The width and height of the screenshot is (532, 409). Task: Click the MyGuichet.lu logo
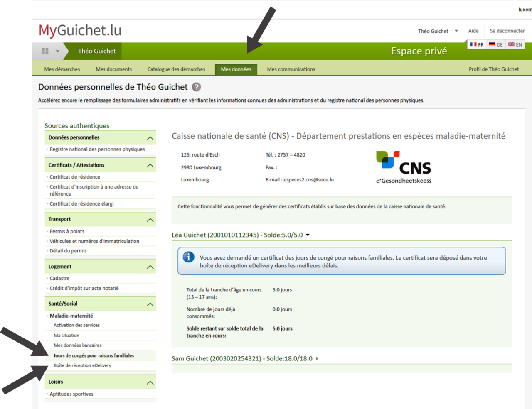[x=80, y=30]
